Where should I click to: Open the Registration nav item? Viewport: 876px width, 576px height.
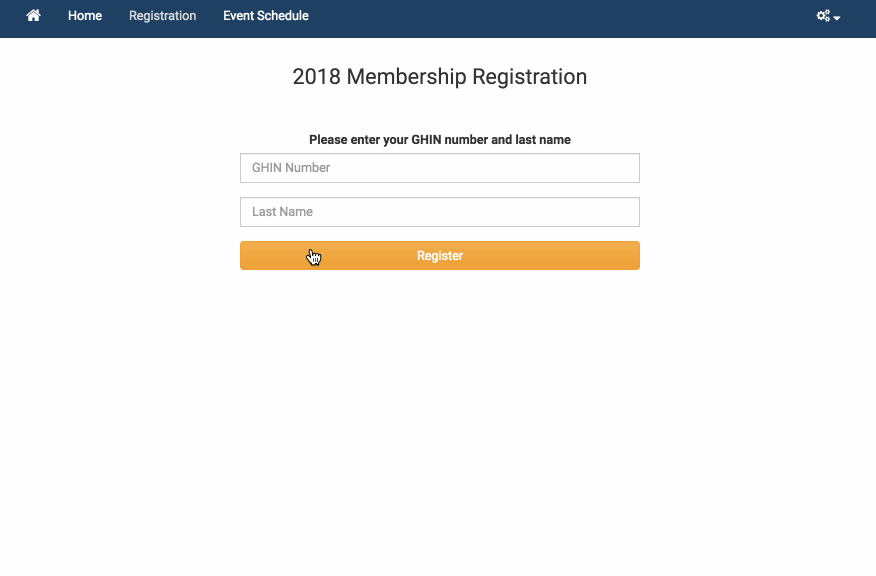point(163,16)
